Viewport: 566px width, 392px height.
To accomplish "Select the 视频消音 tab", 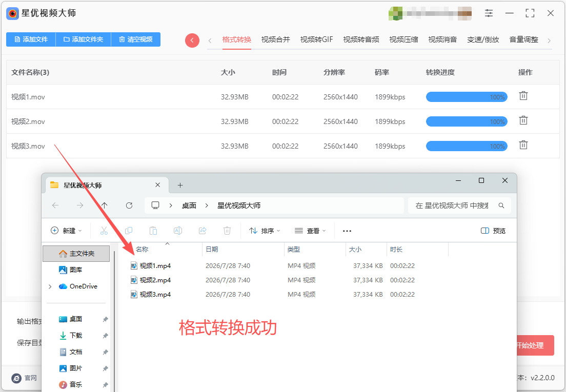I will pyautogui.click(x=442, y=39).
